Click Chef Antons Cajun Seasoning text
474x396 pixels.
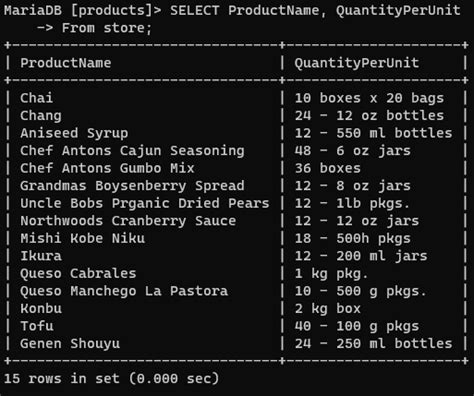(x=132, y=151)
